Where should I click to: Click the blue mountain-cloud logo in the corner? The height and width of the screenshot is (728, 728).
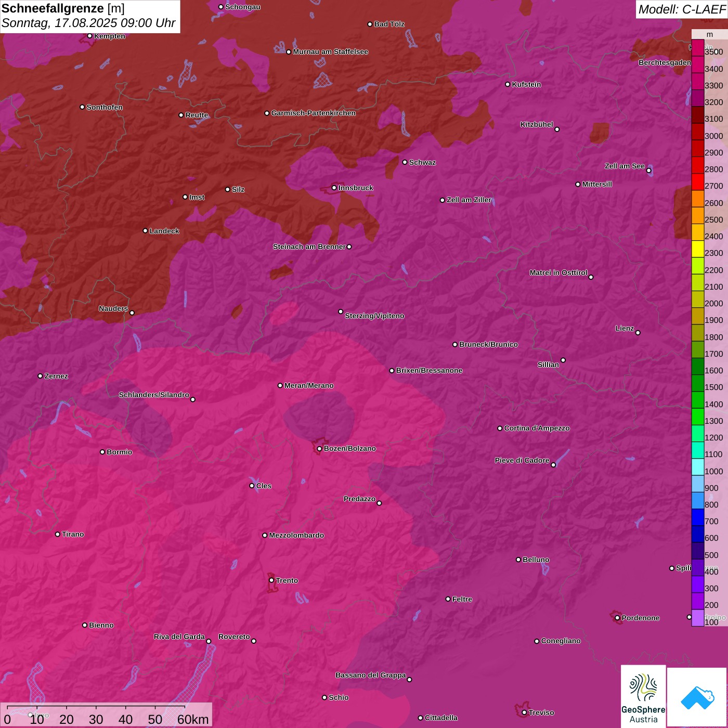697,697
